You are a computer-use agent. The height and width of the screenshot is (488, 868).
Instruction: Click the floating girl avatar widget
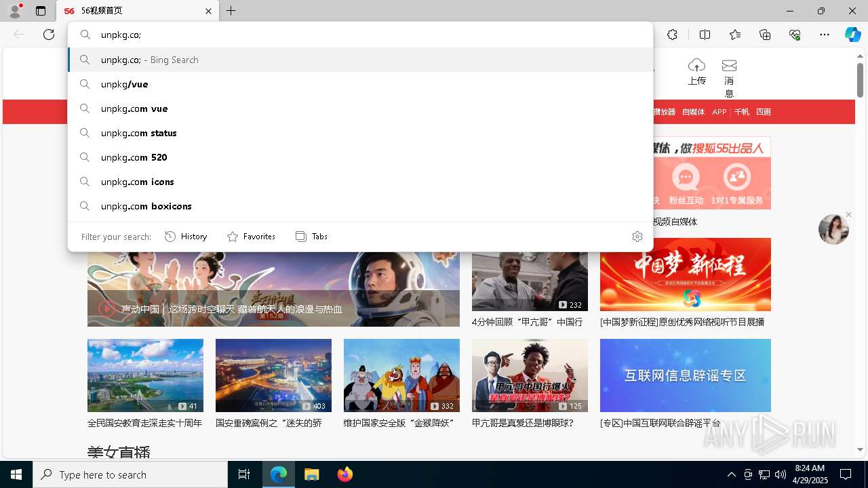point(833,229)
